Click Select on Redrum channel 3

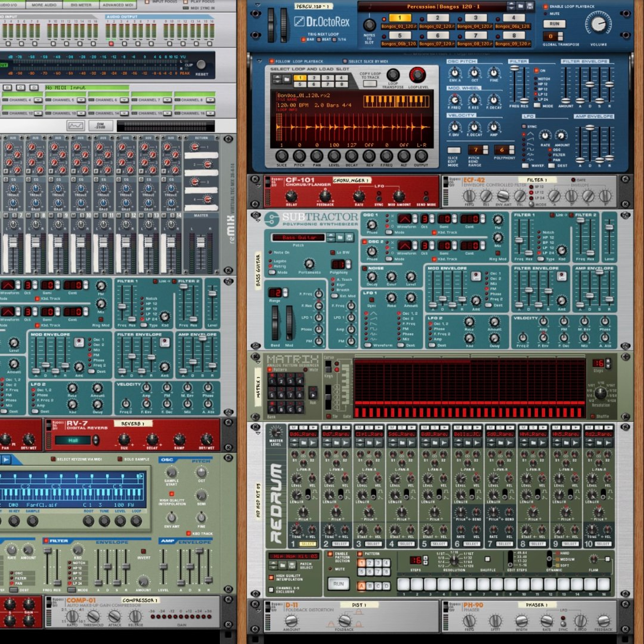coord(373,544)
